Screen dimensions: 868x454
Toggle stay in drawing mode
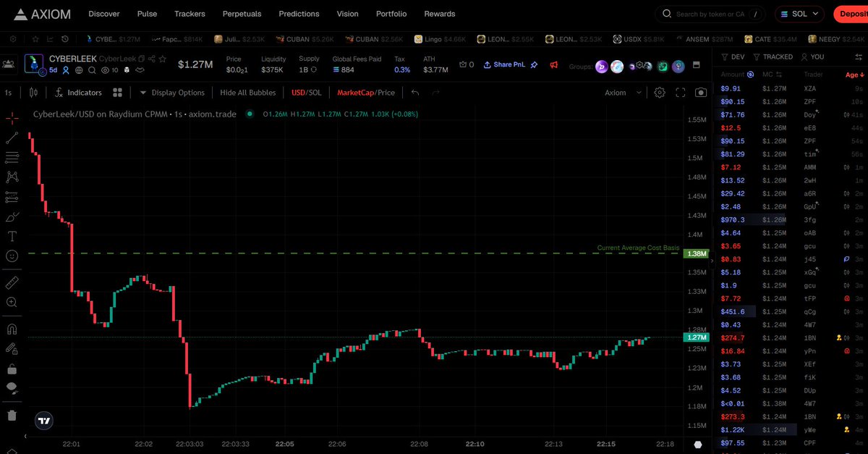pos(12,348)
